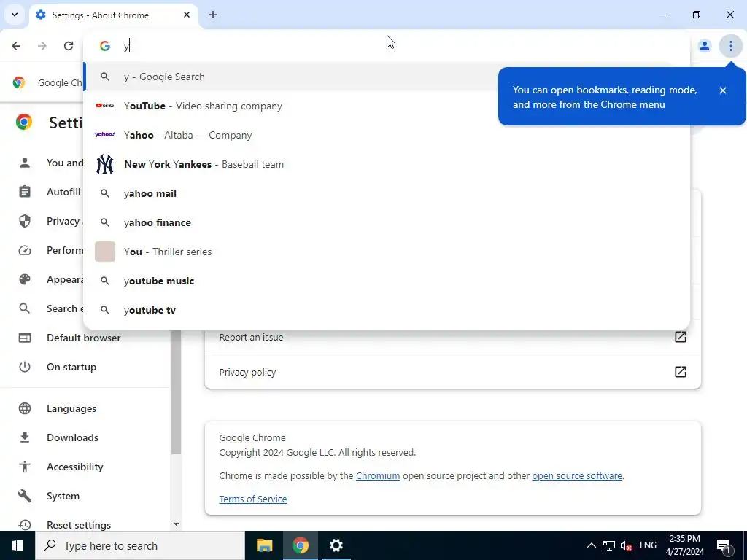Click the taskbar clock showing 2:35 PM
This screenshot has height=560, width=747.
coord(684,545)
